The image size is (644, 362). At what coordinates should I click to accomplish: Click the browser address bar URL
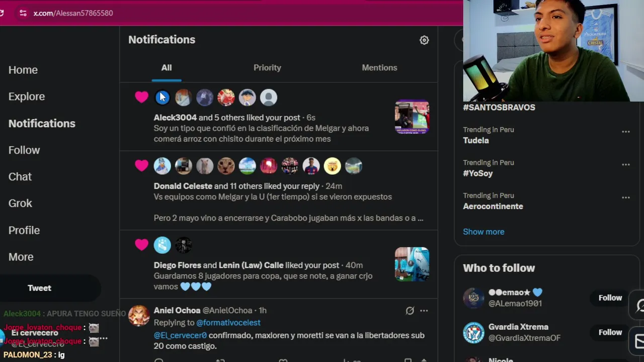pyautogui.click(x=73, y=13)
